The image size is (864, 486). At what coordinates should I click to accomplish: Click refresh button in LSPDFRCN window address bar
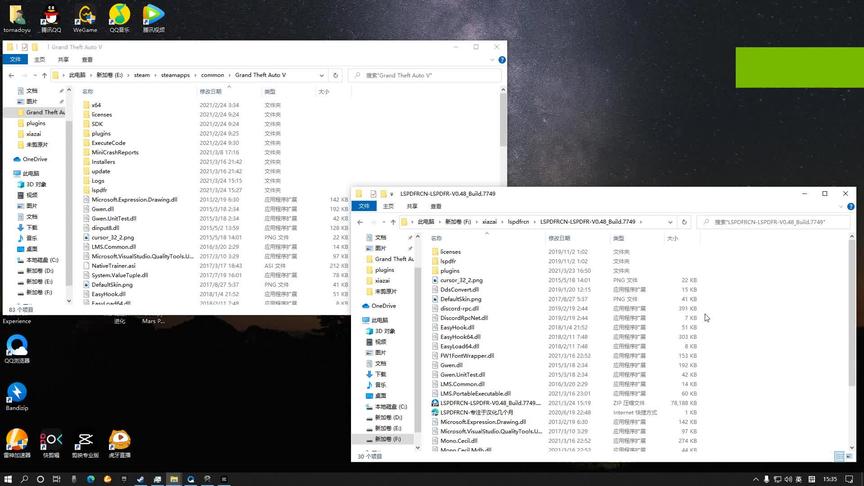click(x=684, y=222)
